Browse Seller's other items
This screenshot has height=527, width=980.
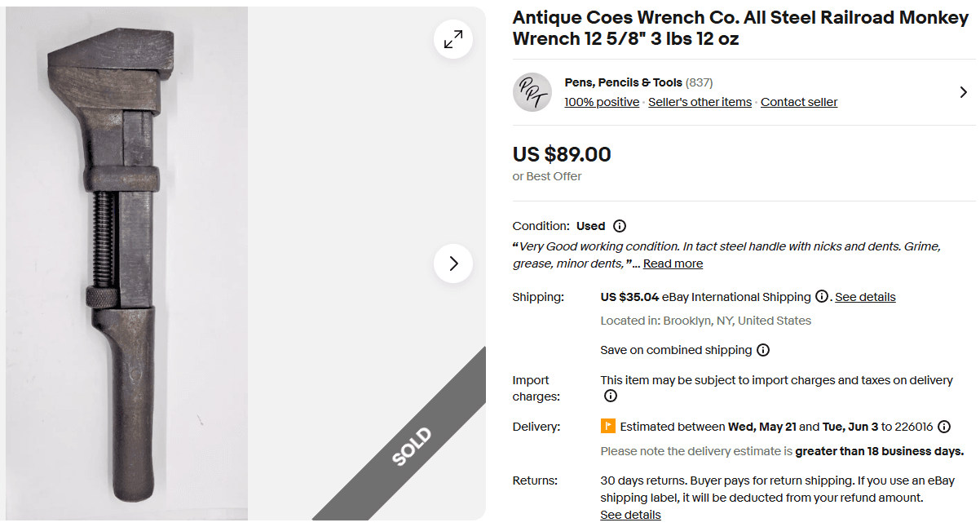(x=700, y=101)
